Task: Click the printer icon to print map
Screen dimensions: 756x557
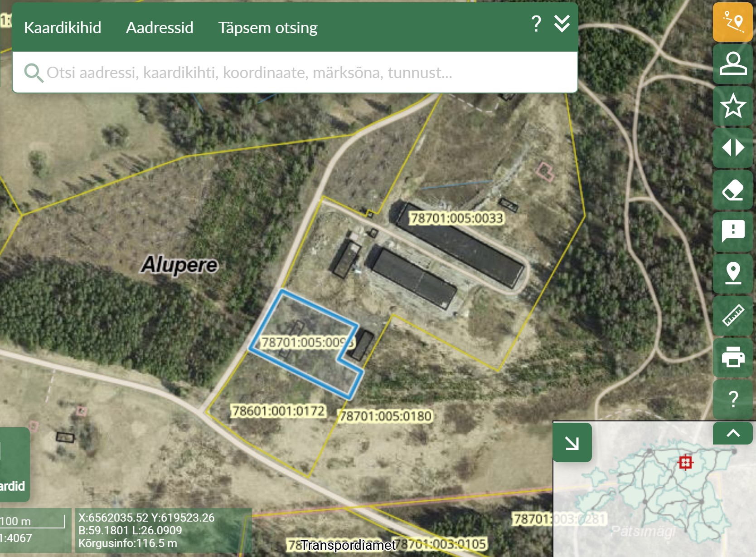Action: [732, 357]
